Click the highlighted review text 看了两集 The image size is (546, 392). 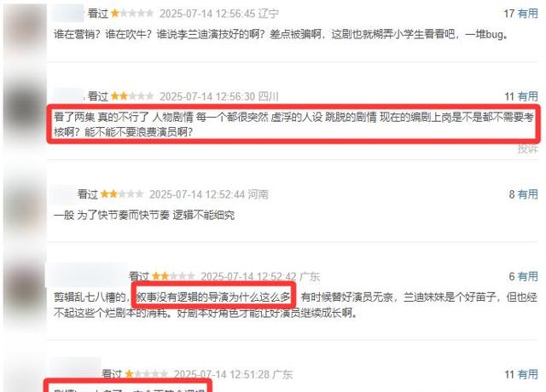coord(293,124)
